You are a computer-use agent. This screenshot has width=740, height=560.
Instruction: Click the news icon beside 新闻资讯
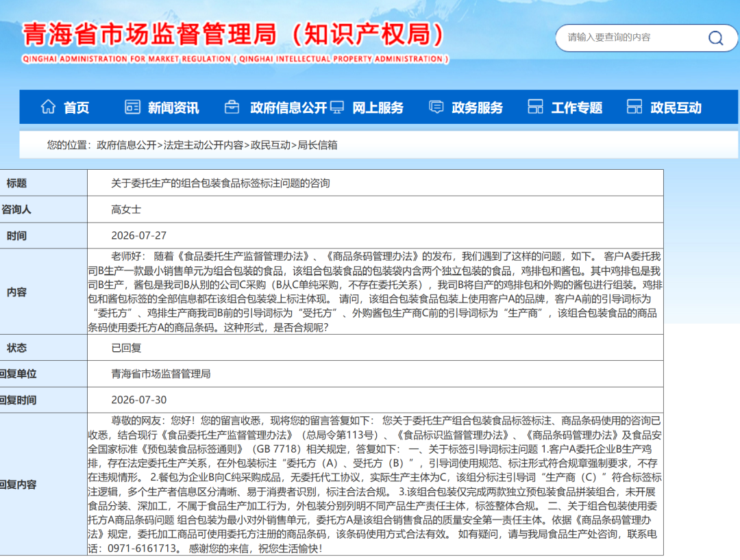(132, 107)
